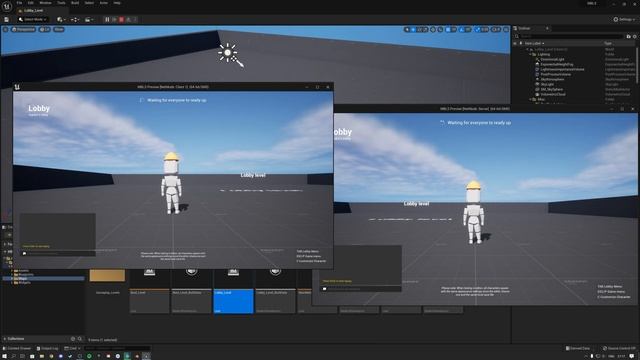Select SM_SkySphere in the Outliner
The width and height of the screenshot is (640, 360).
[x=551, y=89]
